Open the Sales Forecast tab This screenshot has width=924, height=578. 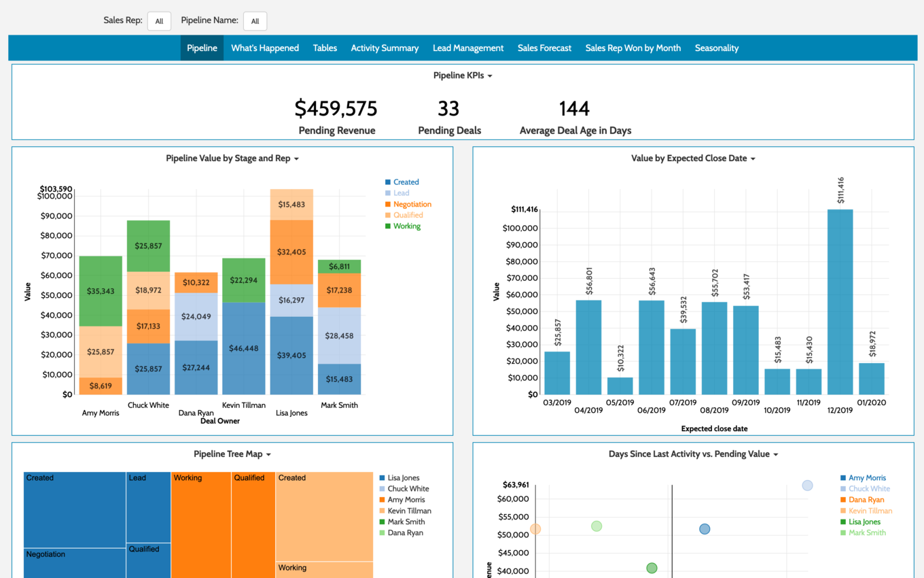point(544,48)
